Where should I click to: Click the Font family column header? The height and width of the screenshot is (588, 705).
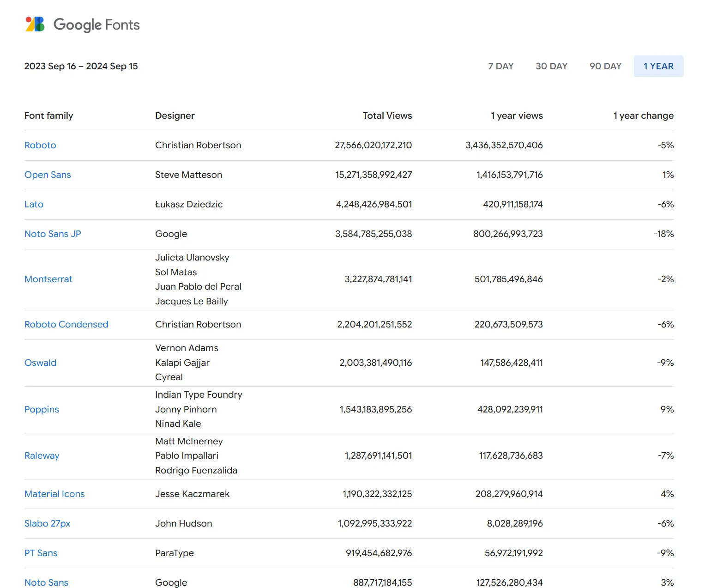(x=48, y=115)
